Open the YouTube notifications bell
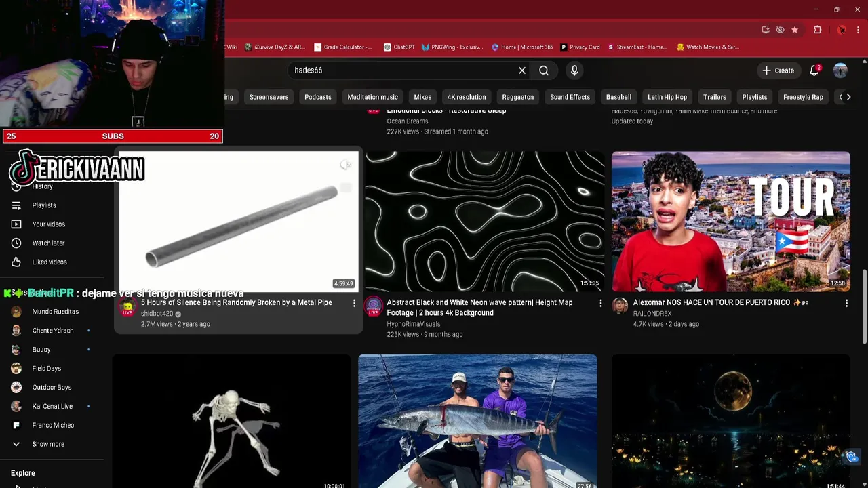Image resolution: width=868 pixels, height=488 pixels. click(815, 70)
